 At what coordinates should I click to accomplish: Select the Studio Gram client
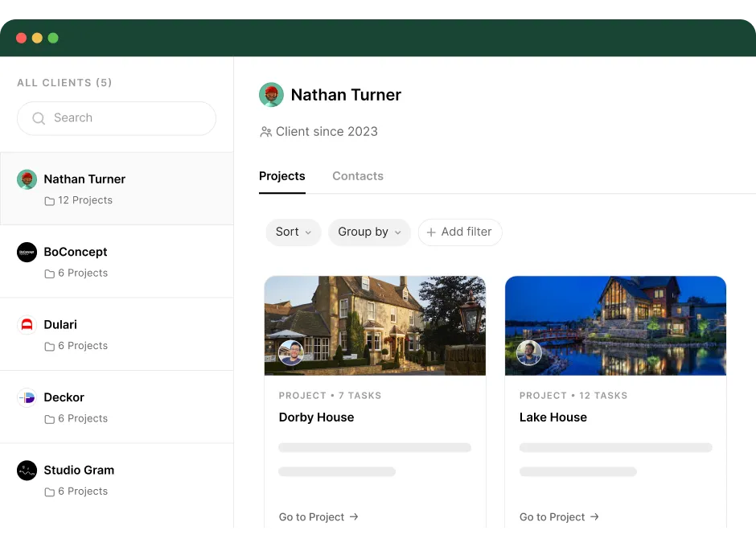pyautogui.click(x=117, y=480)
